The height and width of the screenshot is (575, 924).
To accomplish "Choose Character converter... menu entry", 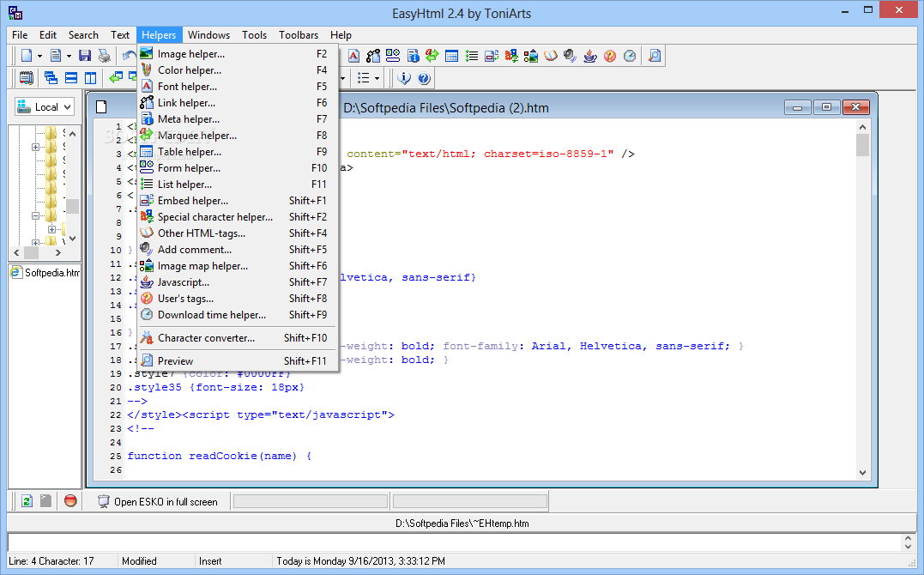I will [x=238, y=338].
